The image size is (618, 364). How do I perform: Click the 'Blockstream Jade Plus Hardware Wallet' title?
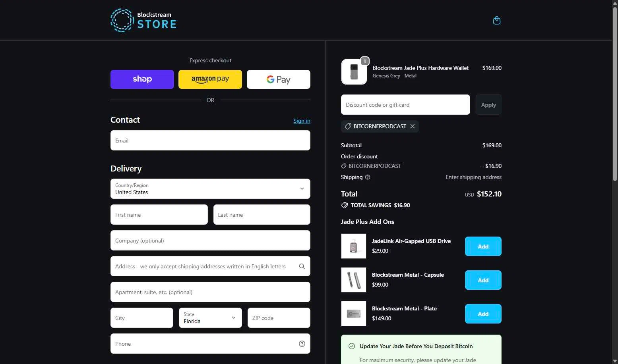click(x=420, y=68)
